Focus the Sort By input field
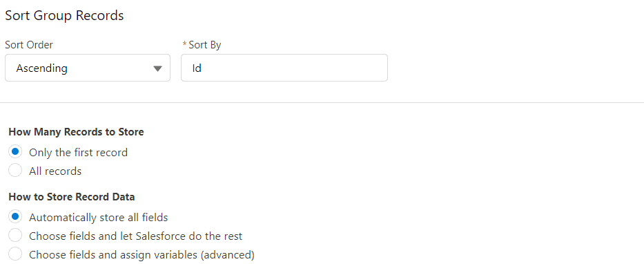Screen dimensions: 644x264 [x=284, y=68]
